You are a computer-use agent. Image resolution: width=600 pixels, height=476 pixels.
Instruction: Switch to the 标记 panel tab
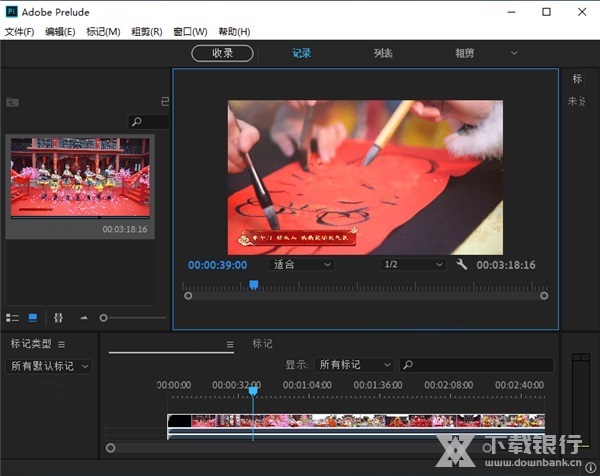point(262,344)
